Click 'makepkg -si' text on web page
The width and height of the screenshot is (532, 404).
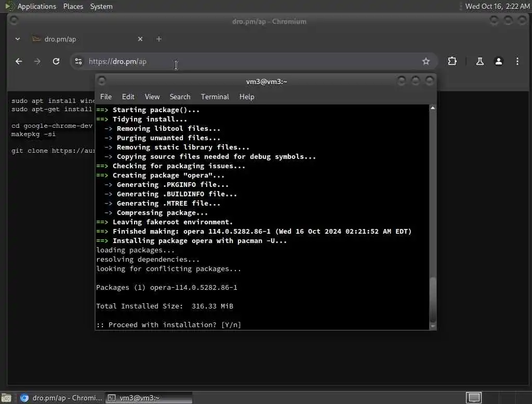pos(33,134)
